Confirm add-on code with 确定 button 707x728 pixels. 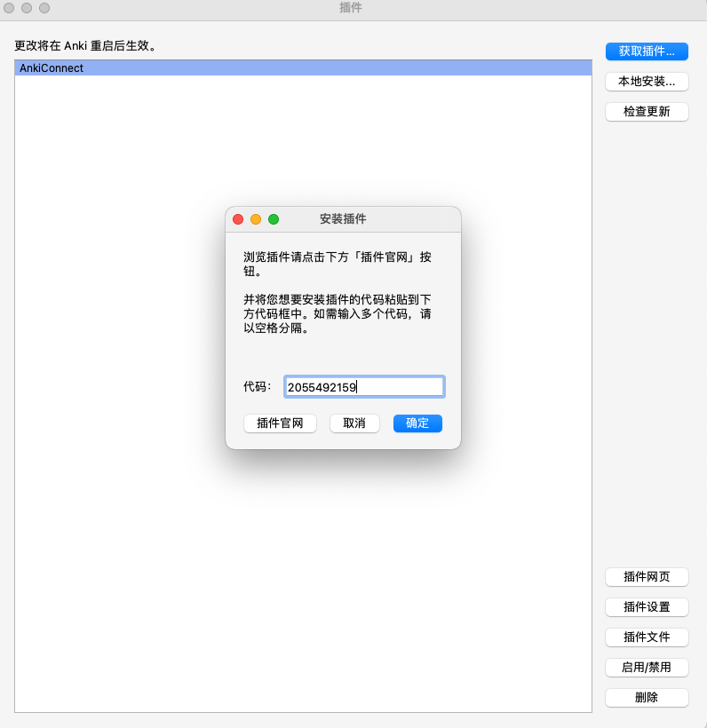coord(417,423)
